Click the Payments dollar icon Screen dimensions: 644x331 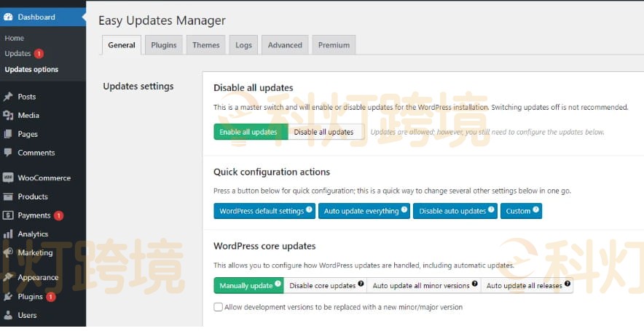tap(8, 215)
